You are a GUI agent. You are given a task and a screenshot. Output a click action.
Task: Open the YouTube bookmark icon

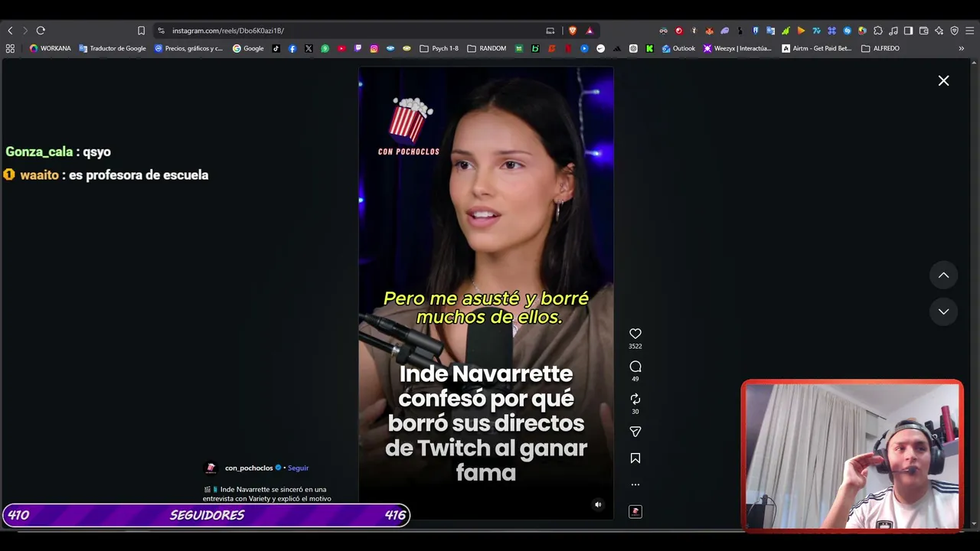(341, 48)
